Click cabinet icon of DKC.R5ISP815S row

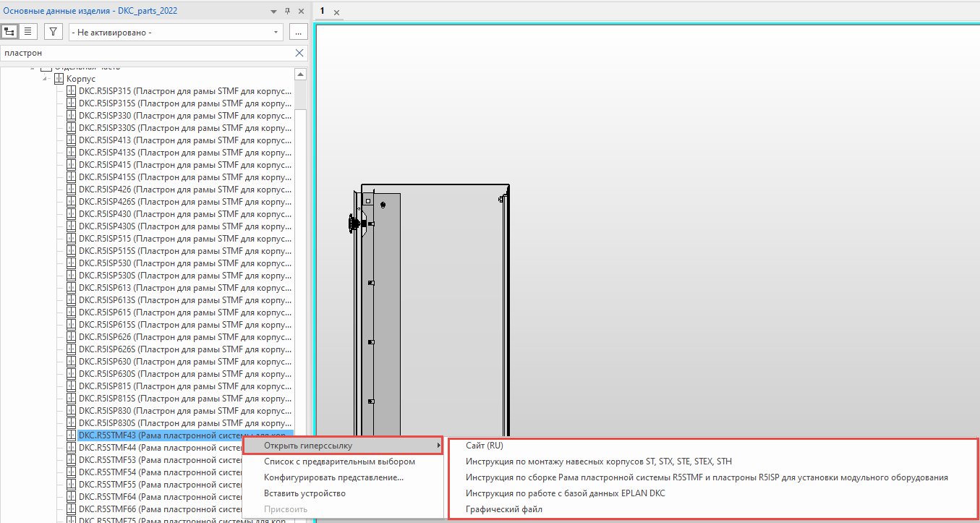tap(71, 399)
